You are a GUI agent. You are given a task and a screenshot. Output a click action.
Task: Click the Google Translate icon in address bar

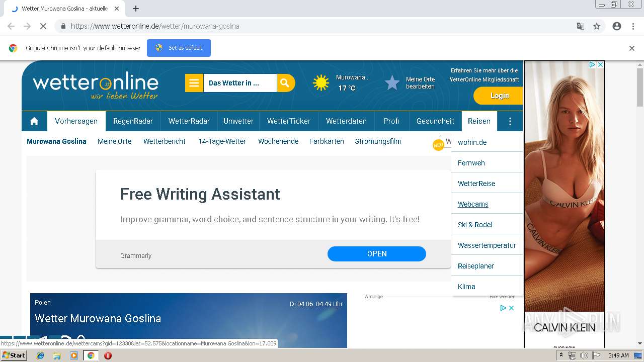581,26
